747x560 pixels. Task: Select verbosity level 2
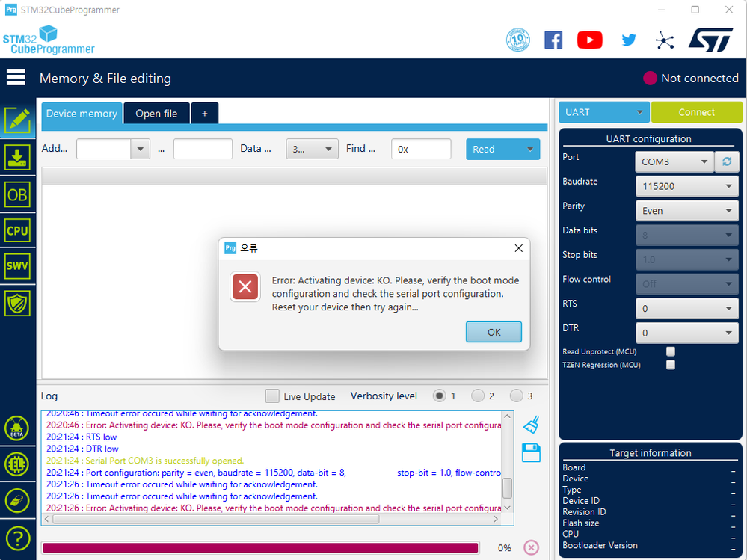point(478,396)
